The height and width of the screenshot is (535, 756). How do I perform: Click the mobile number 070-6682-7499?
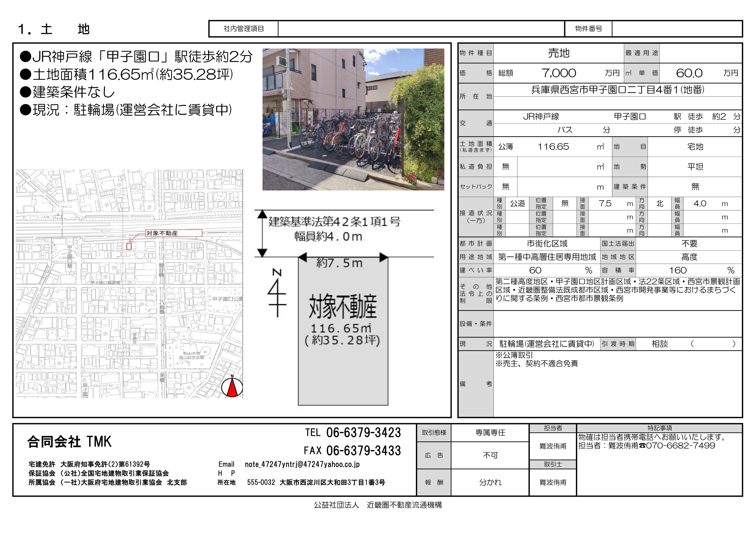tap(680, 446)
